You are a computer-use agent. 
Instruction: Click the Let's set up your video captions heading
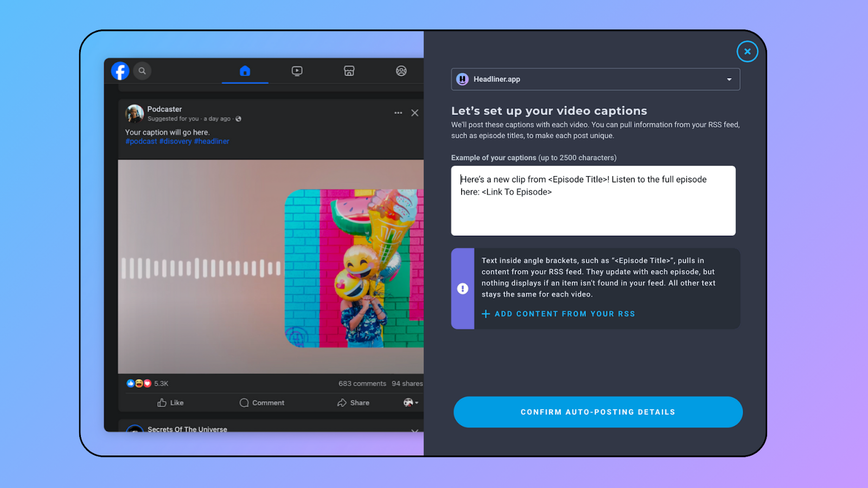(549, 111)
